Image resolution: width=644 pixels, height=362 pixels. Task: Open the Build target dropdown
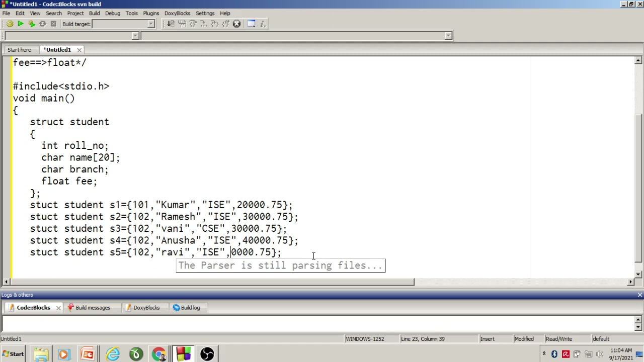(x=150, y=24)
